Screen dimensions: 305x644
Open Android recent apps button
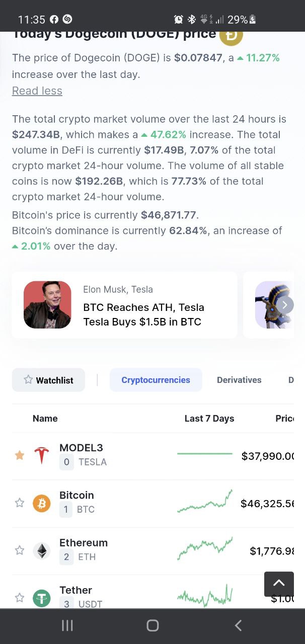point(67,625)
